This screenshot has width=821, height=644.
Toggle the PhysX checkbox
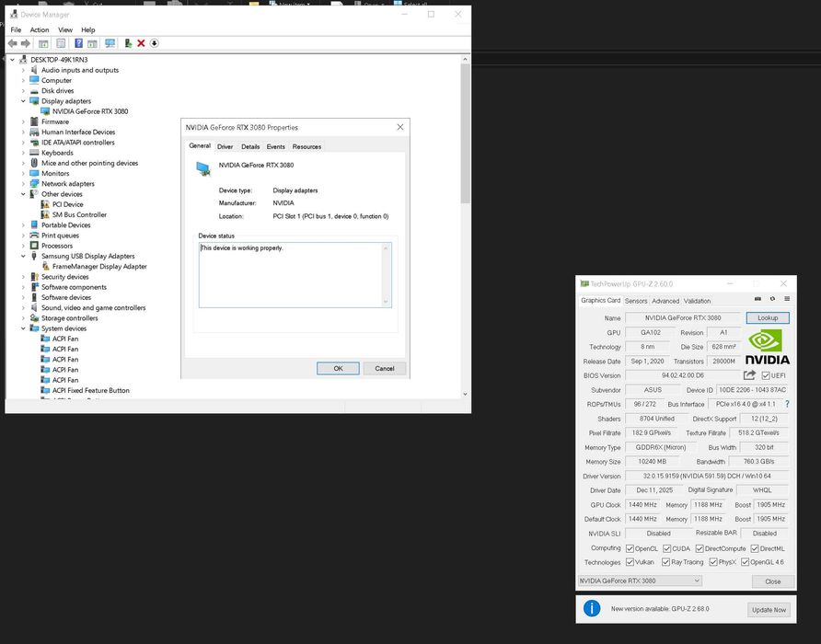coord(713,562)
